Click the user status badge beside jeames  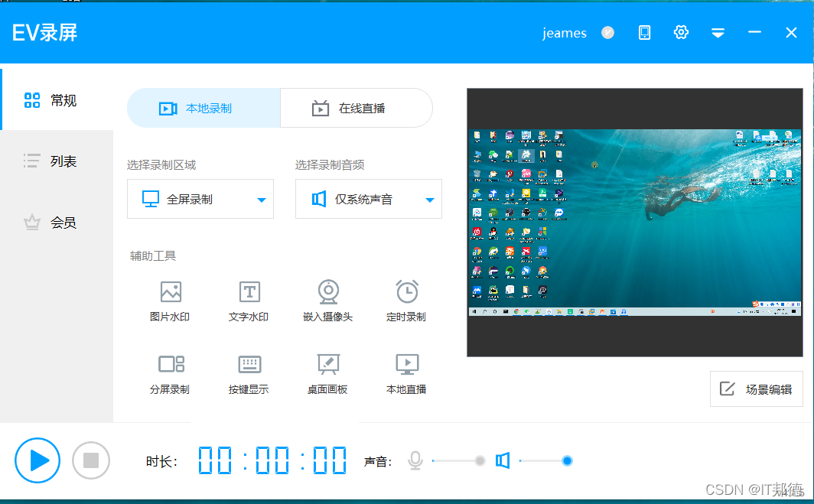coord(608,33)
